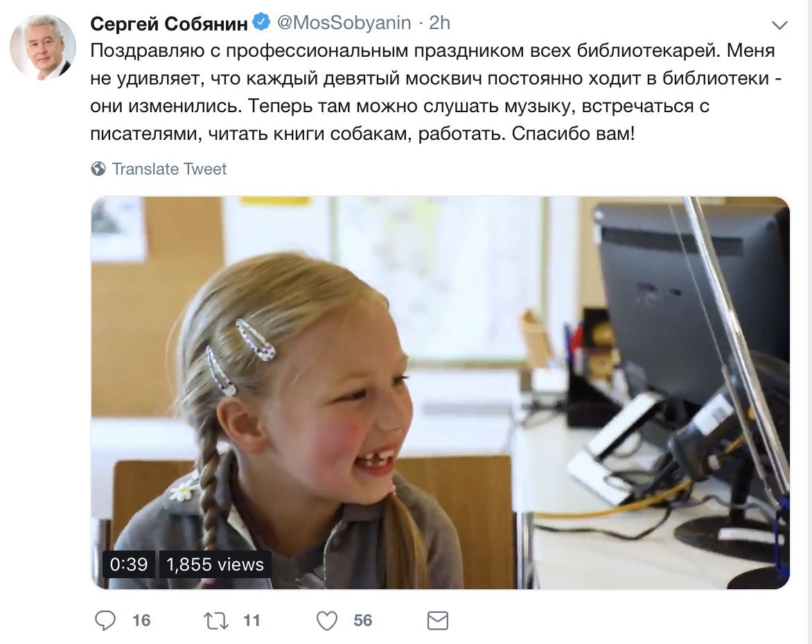Like the tweet with heart icon
The height and width of the screenshot is (644, 812).
pyautogui.click(x=327, y=620)
